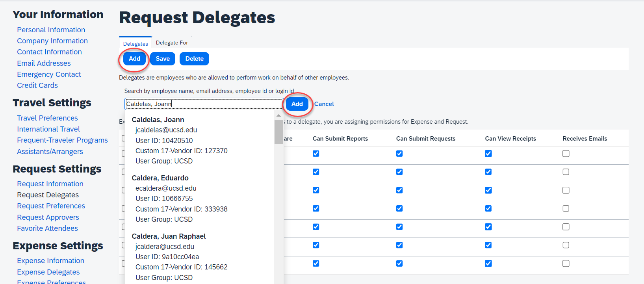
Task: Open the Expense Delegates link
Action: pos(48,272)
